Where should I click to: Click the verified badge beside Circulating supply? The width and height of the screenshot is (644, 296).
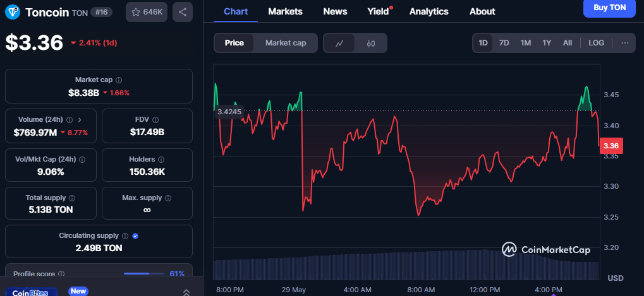pyautogui.click(x=135, y=236)
